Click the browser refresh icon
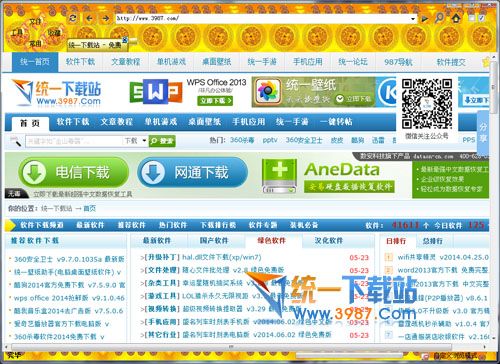 pos(73,18)
